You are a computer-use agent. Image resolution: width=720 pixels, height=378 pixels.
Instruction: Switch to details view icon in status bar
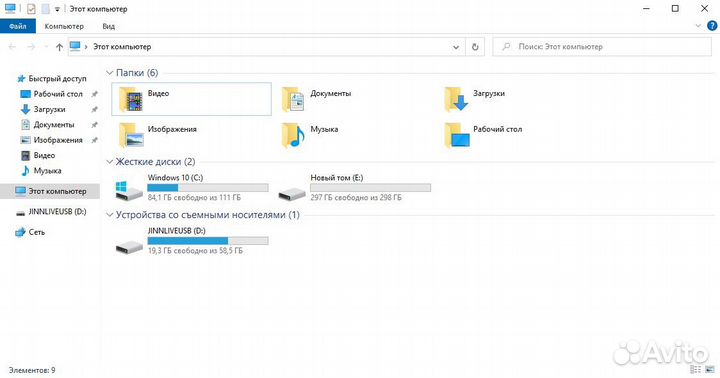coord(695,370)
